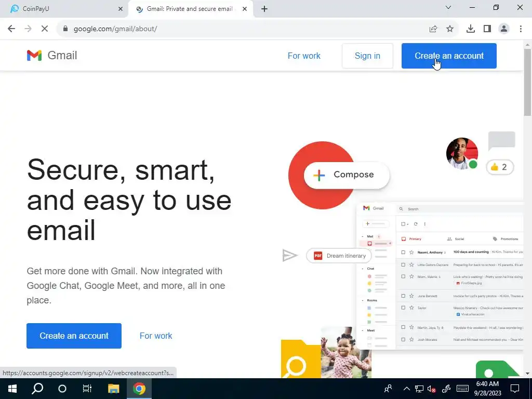
Task: Click the muted volume tray icon
Action: (x=431, y=389)
